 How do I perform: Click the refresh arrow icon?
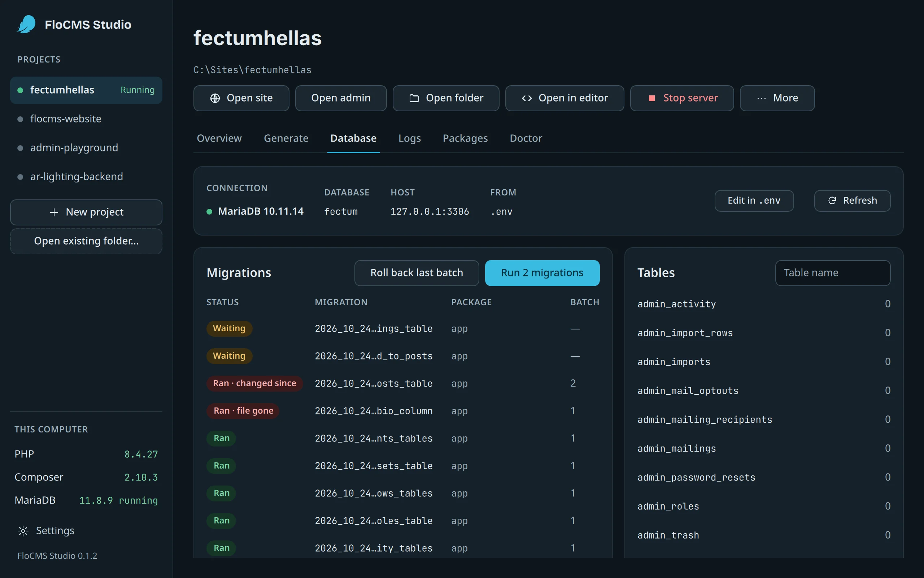(832, 200)
